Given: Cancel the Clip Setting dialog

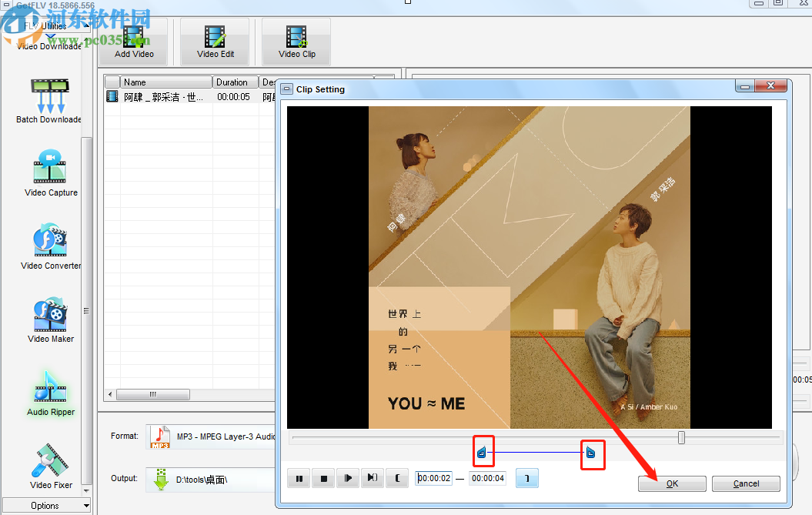Looking at the screenshot, I should point(746,483).
